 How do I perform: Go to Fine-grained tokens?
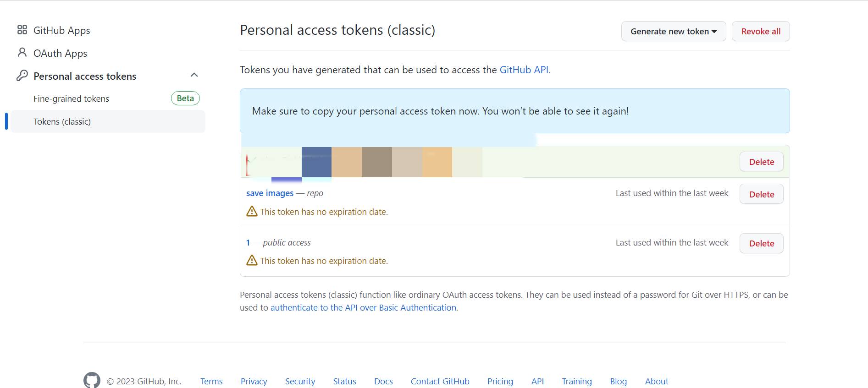tap(71, 98)
